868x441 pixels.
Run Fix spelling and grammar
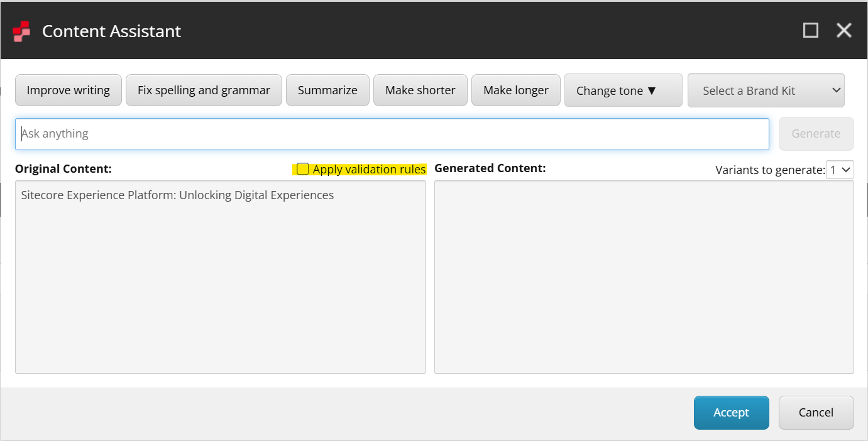click(204, 90)
